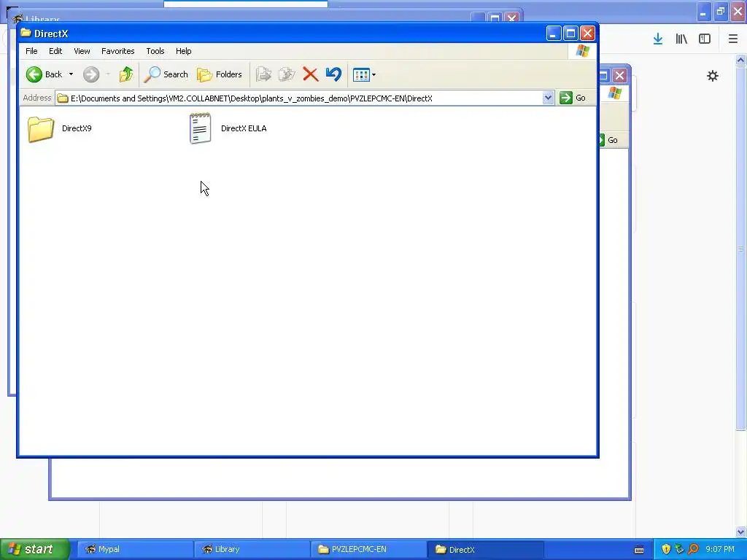747x560 pixels.
Task: Open the View menu
Action: (82, 51)
